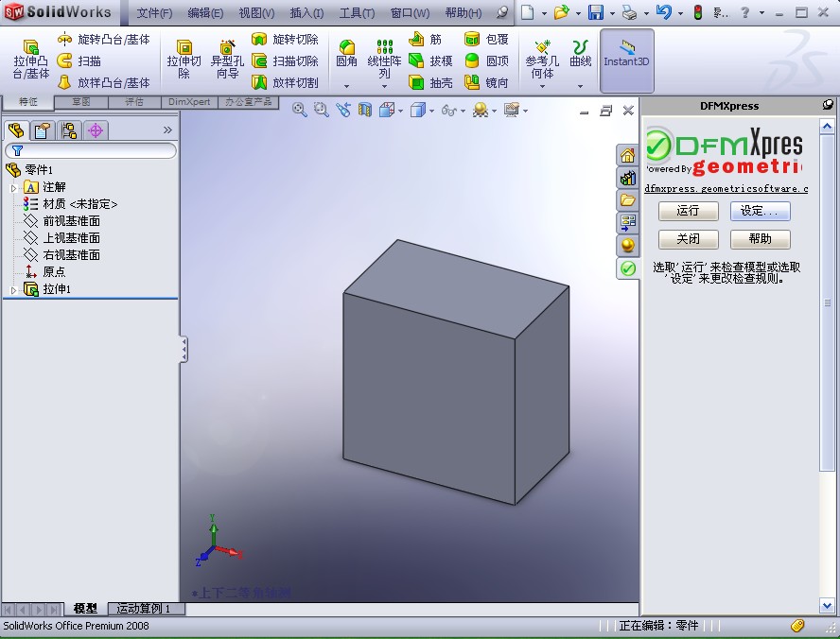Click the zoom to area icon
Screen dimensions: 840x639
[x=321, y=111]
